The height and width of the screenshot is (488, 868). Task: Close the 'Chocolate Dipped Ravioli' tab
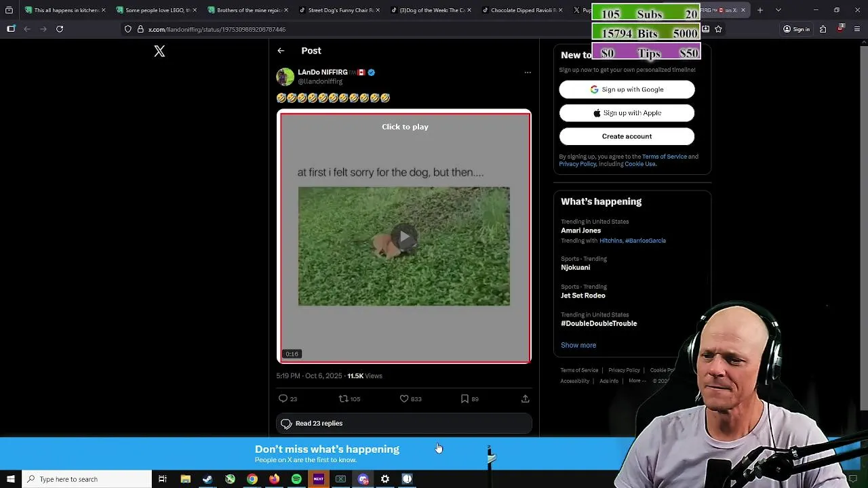click(560, 10)
